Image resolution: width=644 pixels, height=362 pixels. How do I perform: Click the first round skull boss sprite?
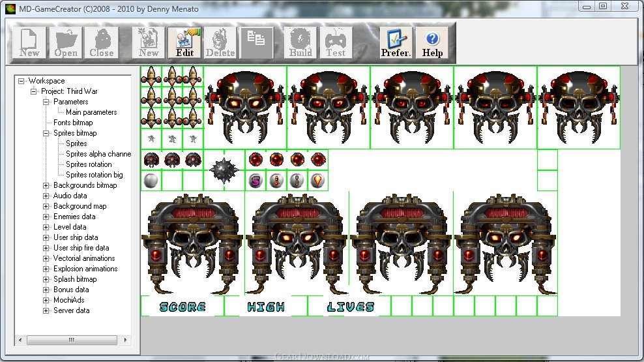[245, 107]
